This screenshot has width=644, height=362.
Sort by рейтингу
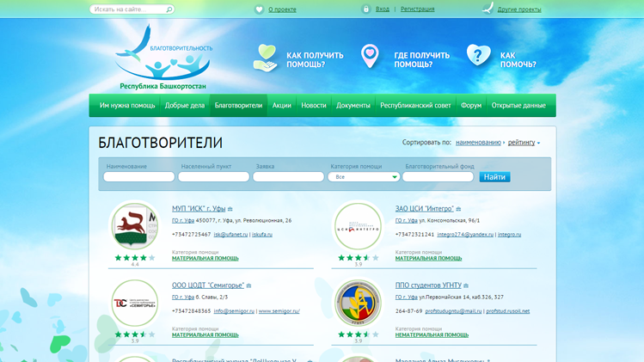pos(521,143)
